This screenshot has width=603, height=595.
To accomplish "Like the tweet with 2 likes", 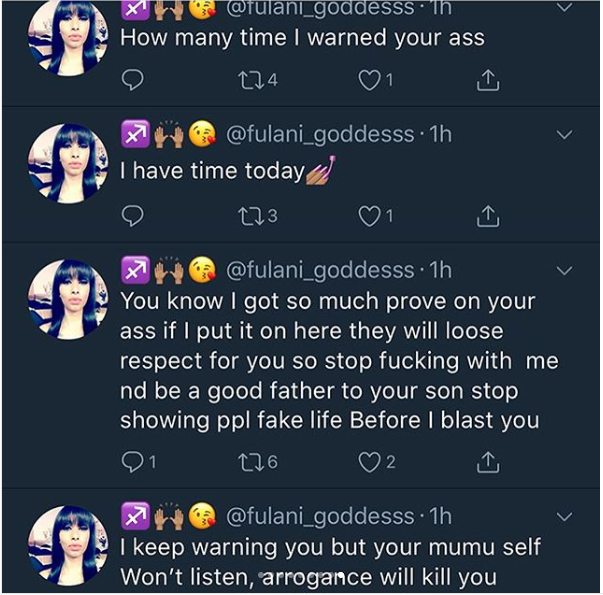I will click(x=370, y=460).
